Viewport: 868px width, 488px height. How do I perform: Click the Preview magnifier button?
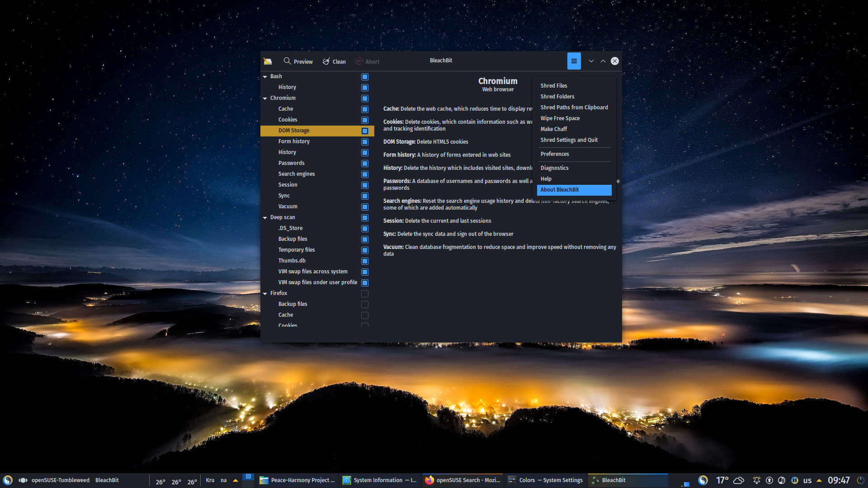coord(298,61)
